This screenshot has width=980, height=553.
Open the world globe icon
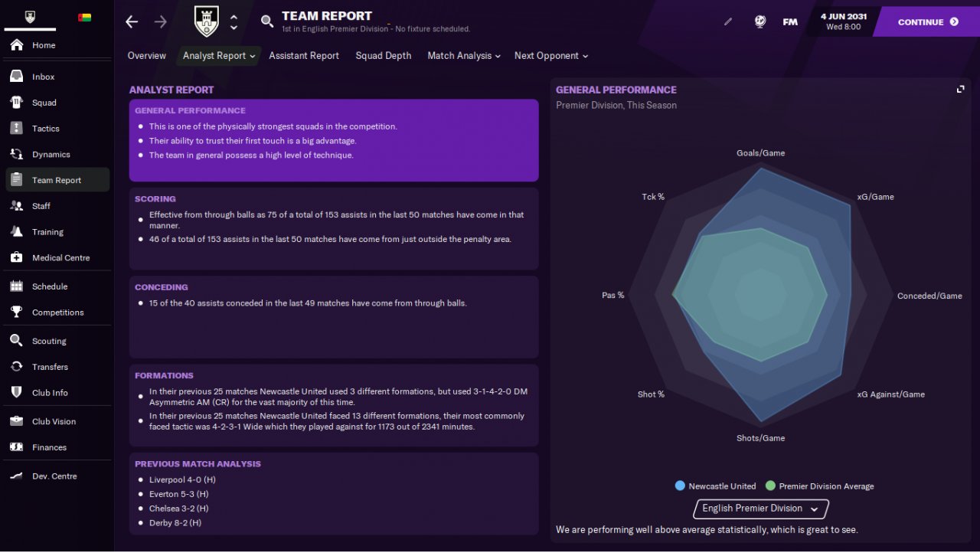coord(759,21)
